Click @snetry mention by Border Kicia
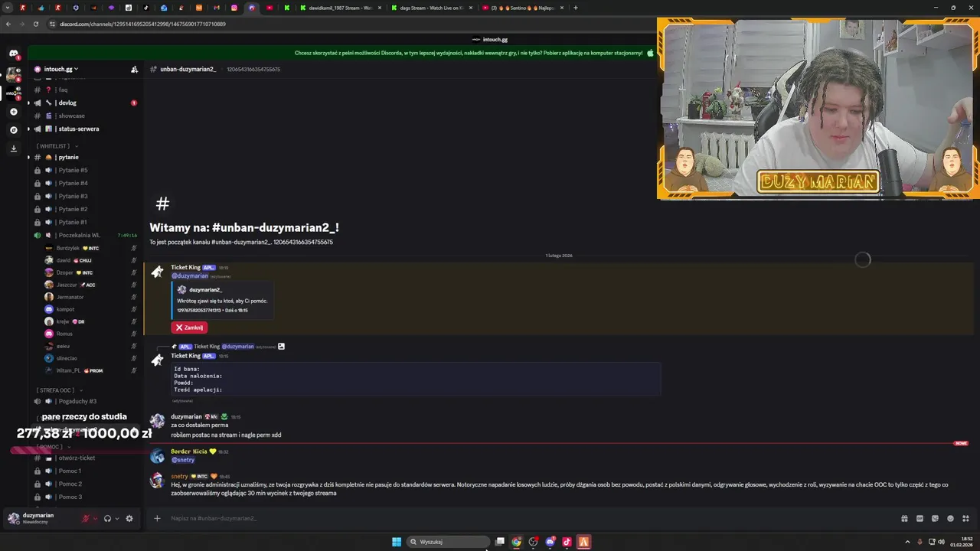Image resolution: width=980 pixels, height=551 pixels. pos(183,460)
